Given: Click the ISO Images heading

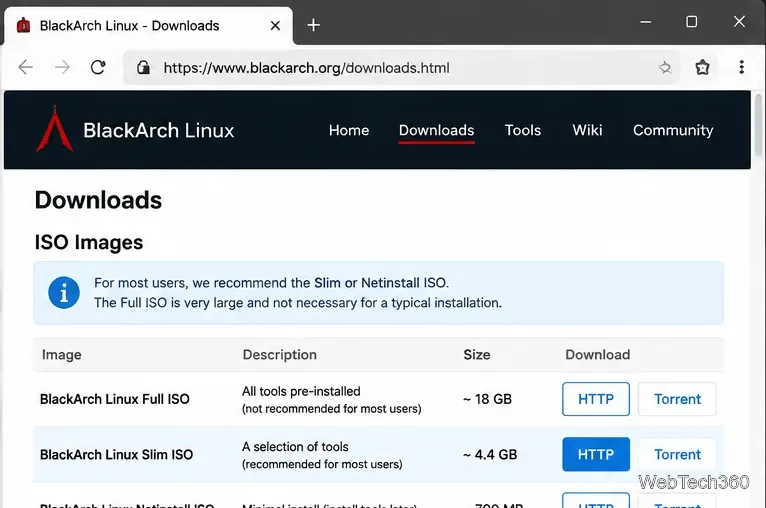Looking at the screenshot, I should tap(89, 242).
